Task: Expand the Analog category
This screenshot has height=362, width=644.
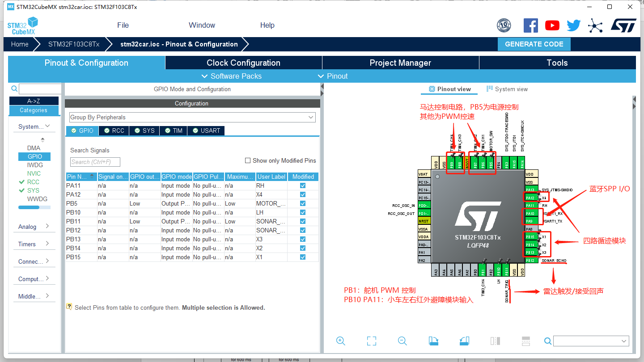Action: click(x=34, y=227)
